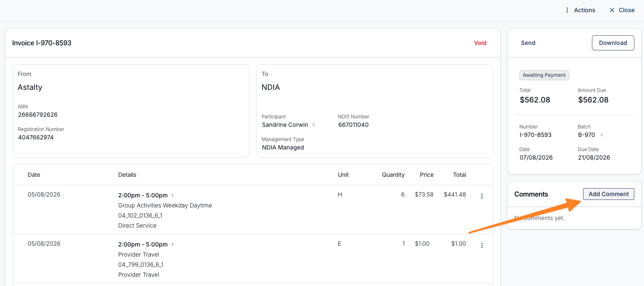The width and height of the screenshot is (644, 286).
Task: Void invoice I-970-8593
Action: (x=480, y=43)
